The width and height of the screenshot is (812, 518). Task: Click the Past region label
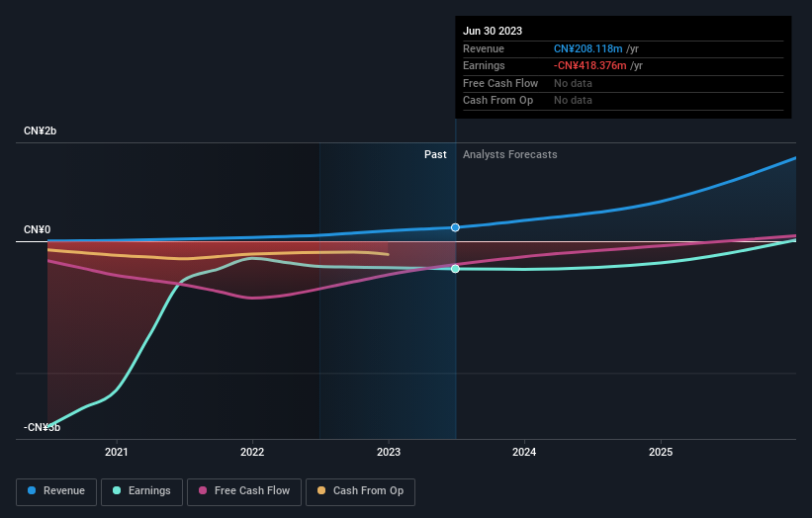[435, 155]
